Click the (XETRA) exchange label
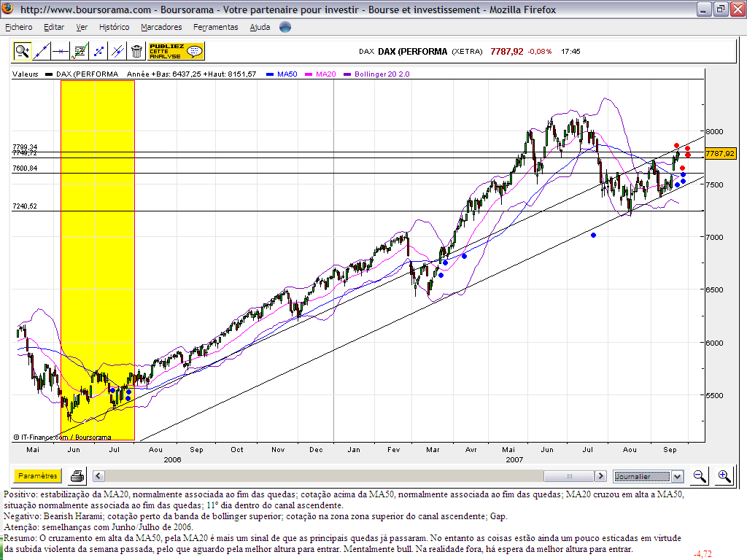This screenshot has width=747, height=560. (x=467, y=52)
